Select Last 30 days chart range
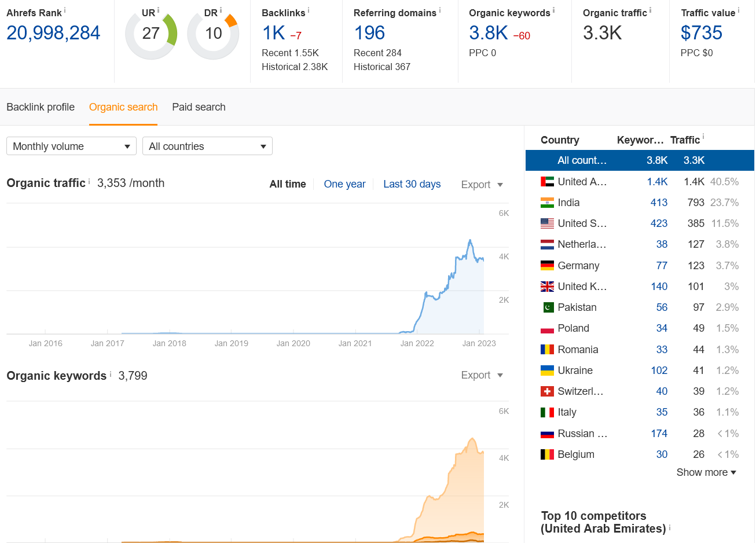This screenshot has height=543, width=756. coord(412,184)
